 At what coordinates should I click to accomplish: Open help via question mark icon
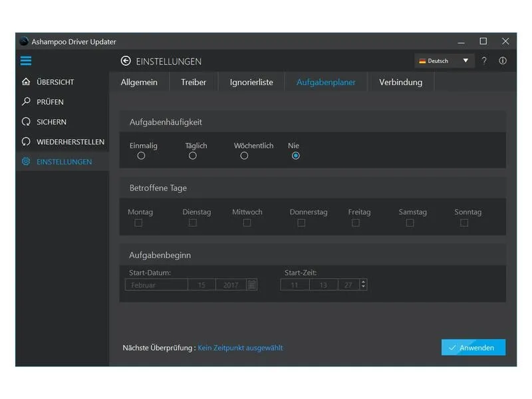tap(484, 61)
